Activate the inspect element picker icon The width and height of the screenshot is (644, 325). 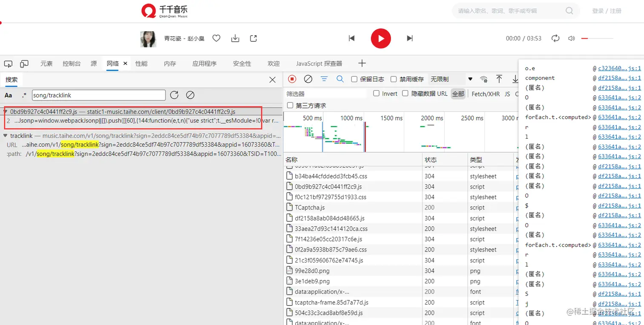(8, 64)
